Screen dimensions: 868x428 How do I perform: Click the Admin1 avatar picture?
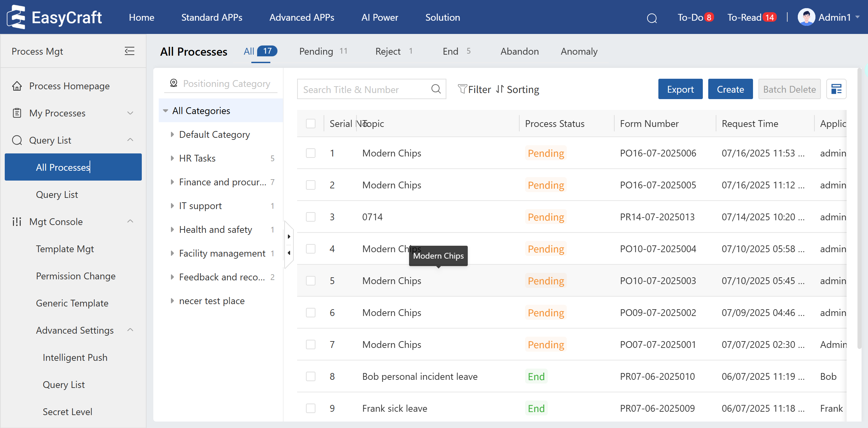[x=806, y=17]
